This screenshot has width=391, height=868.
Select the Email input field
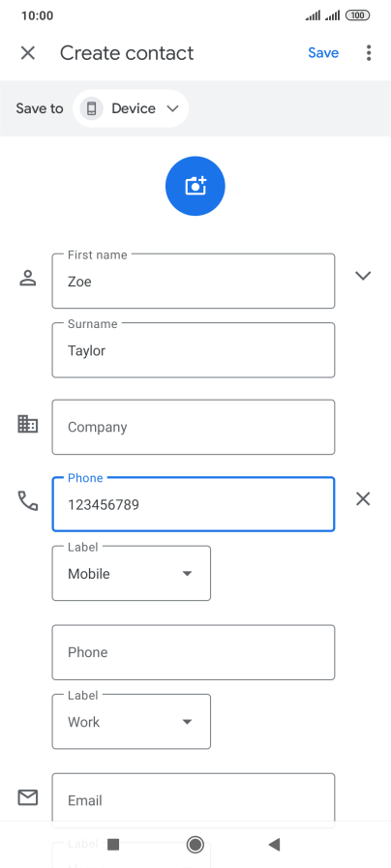(x=194, y=797)
